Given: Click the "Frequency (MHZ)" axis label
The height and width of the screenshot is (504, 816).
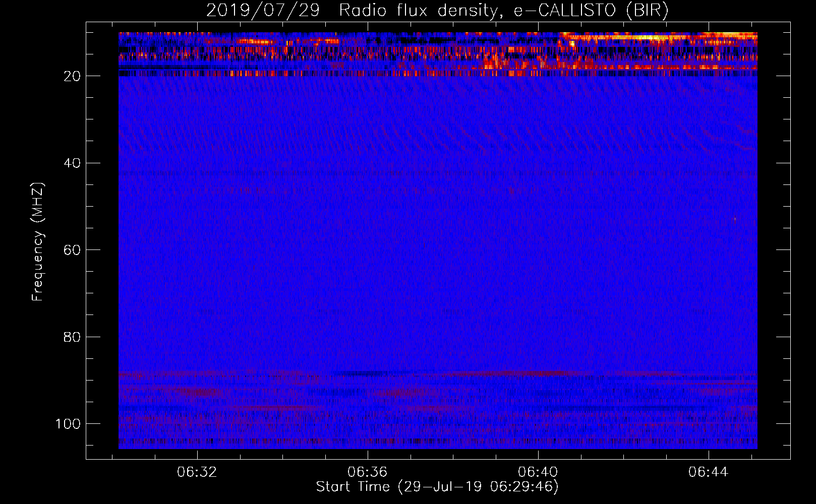Looking at the screenshot, I should pos(38,242).
